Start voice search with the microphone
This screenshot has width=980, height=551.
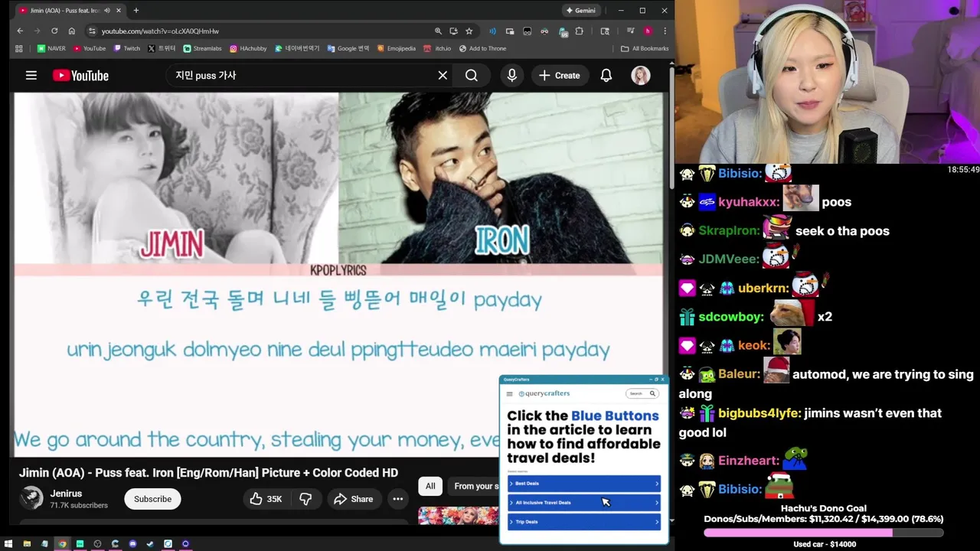tap(511, 75)
